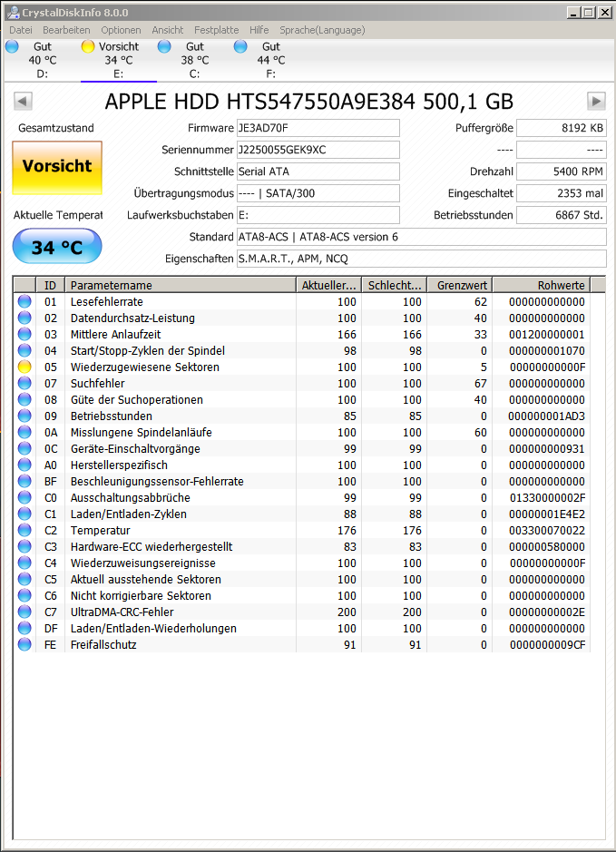Click the Drehzahl value 5400 RPM

click(562, 171)
